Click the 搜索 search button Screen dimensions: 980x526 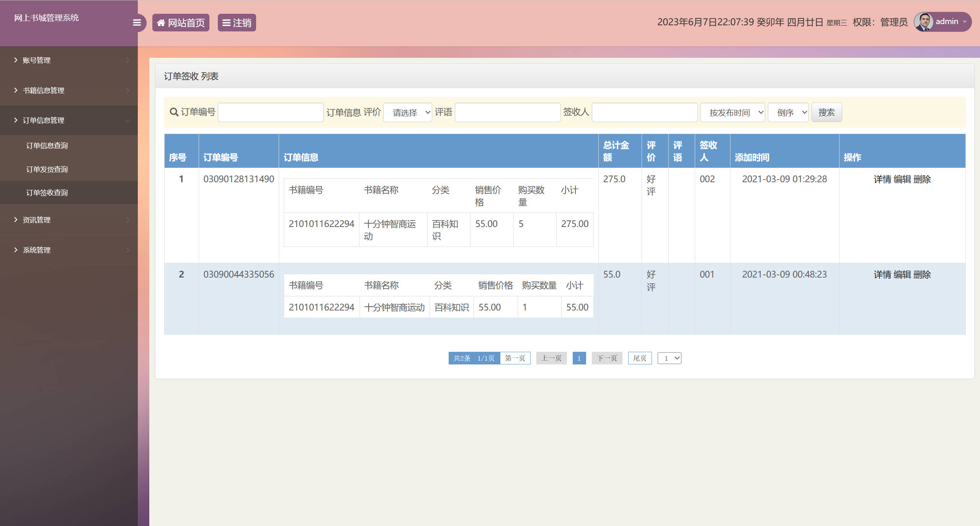(826, 112)
